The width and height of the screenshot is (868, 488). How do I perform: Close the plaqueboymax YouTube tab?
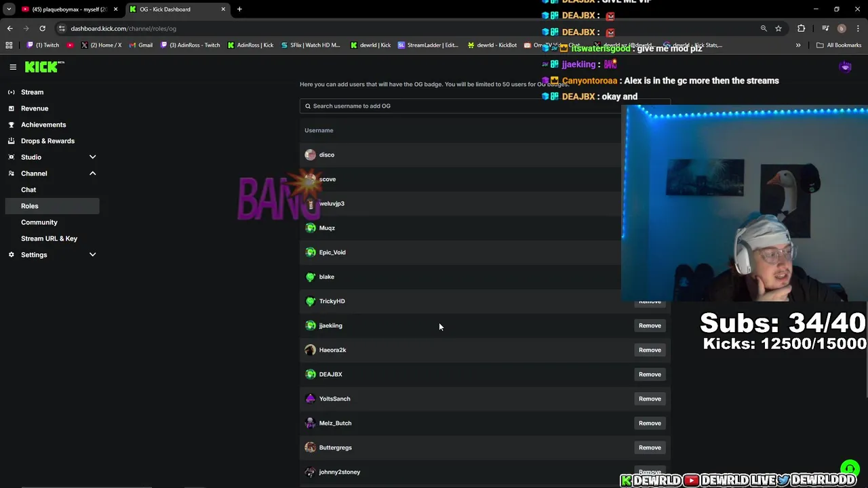115,9
